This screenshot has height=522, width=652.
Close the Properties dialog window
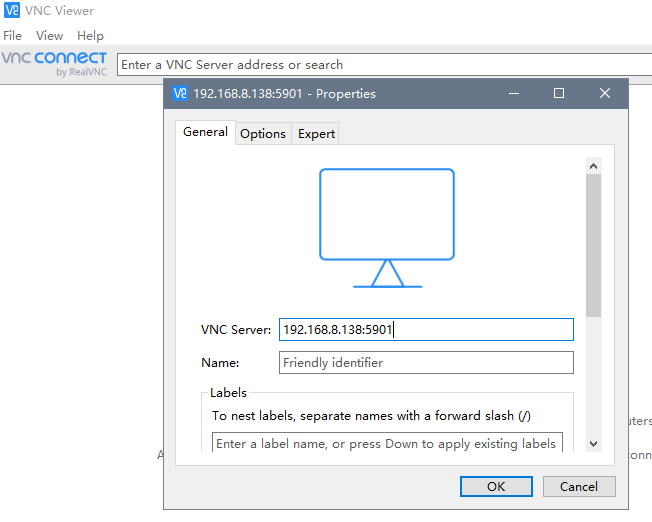[x=605, y=93]
